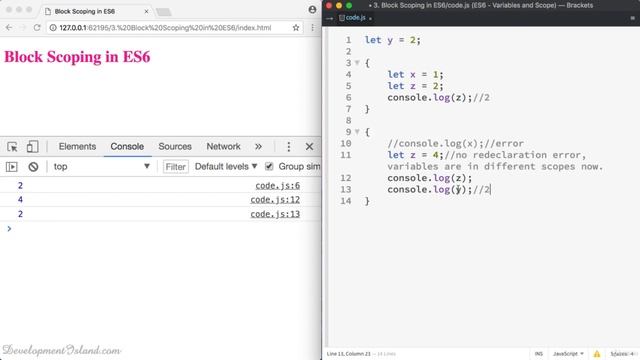Open the code.js:13 source link
This screenshot has height=360, width=640.
tap(275, 214)
